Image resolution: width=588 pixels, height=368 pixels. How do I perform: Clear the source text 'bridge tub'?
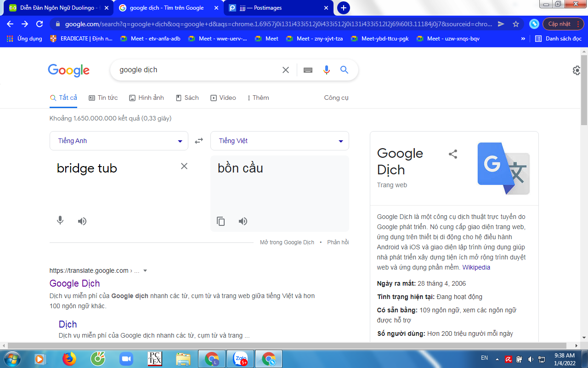(x=184, y=166)
